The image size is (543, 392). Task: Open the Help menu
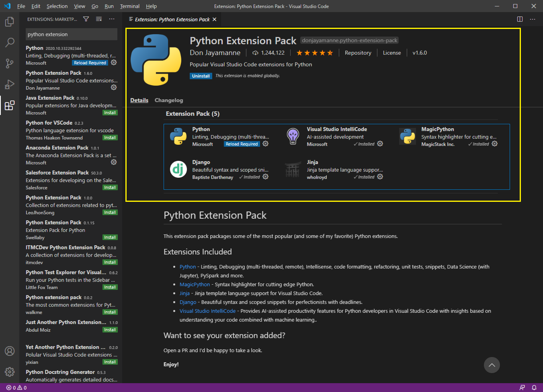tap(151, 6)
